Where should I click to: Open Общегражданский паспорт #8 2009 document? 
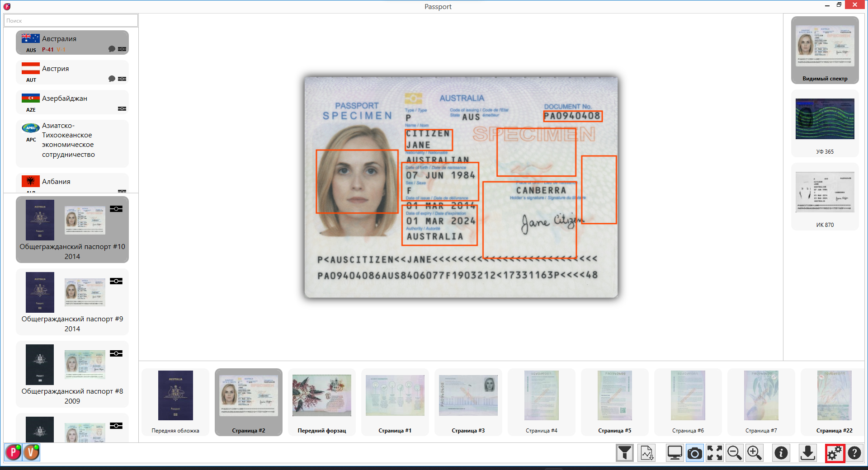click(x=72, y=374)
